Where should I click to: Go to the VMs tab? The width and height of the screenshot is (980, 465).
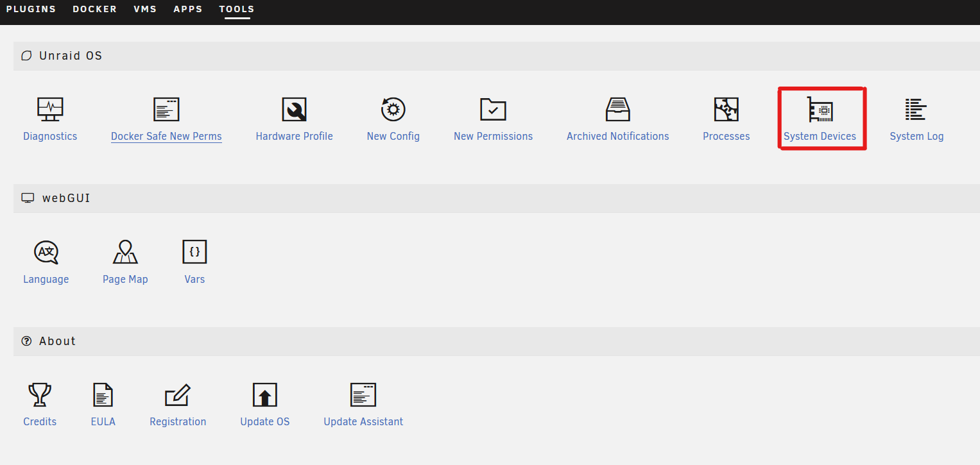[145, 9]
